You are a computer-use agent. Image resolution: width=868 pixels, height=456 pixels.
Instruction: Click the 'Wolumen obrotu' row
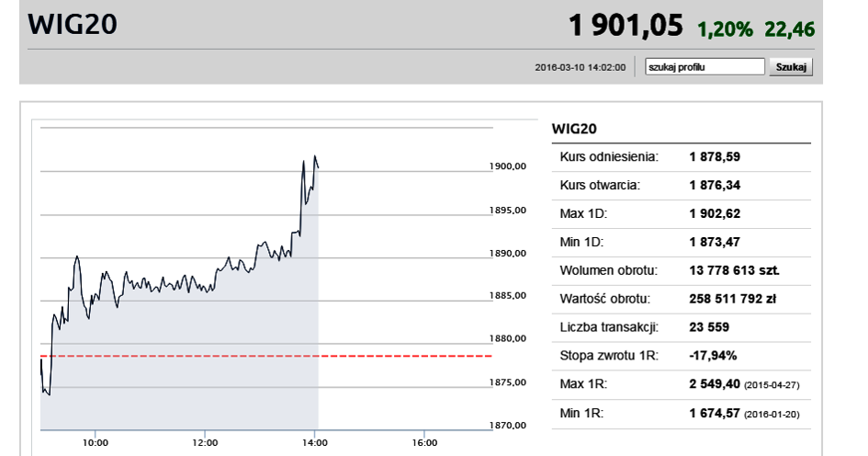681,271
